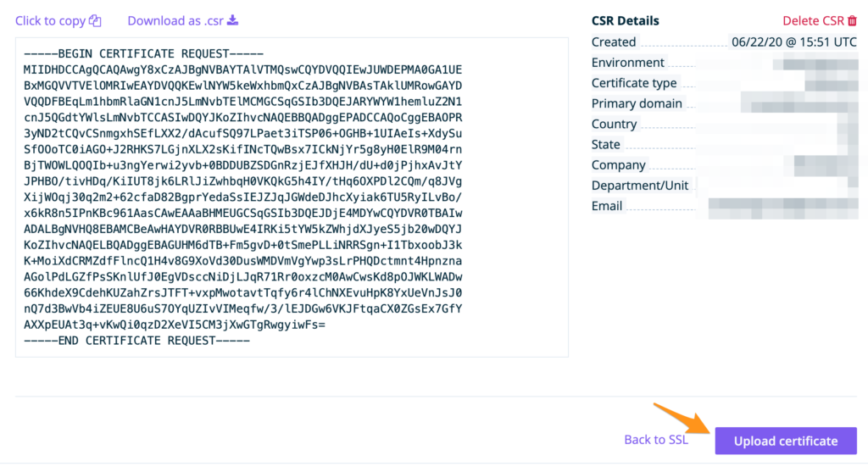
Task: Select the Department/Unit label
Action: [x=640, y=186]
